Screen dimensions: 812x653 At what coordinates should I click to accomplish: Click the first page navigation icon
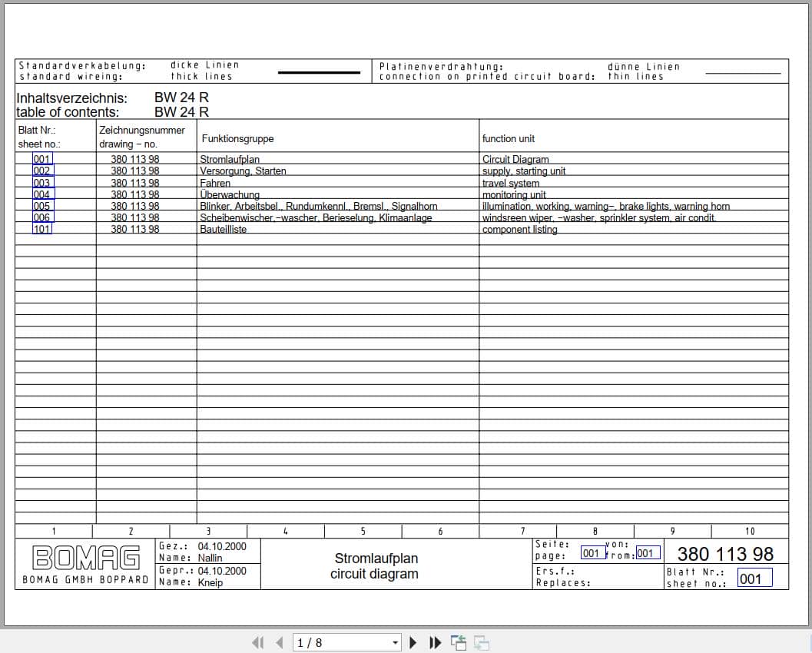(258, 642)
